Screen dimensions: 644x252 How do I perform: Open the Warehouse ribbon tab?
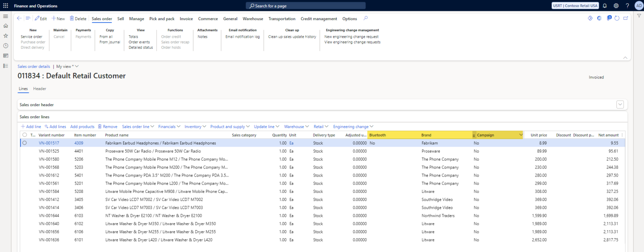pyautogui.click(x=253, y=18)
